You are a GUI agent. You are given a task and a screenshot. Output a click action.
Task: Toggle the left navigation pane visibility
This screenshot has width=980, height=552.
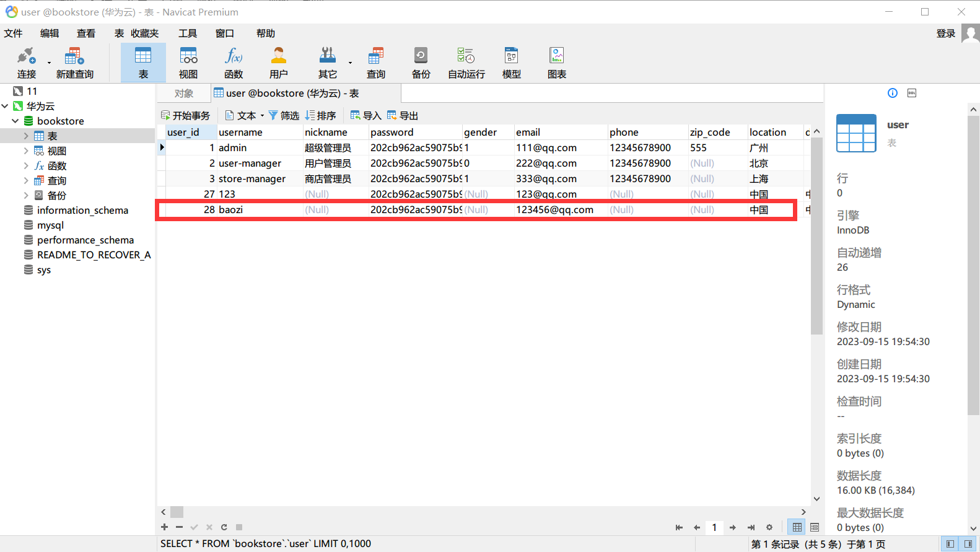(x=950, y=544)
